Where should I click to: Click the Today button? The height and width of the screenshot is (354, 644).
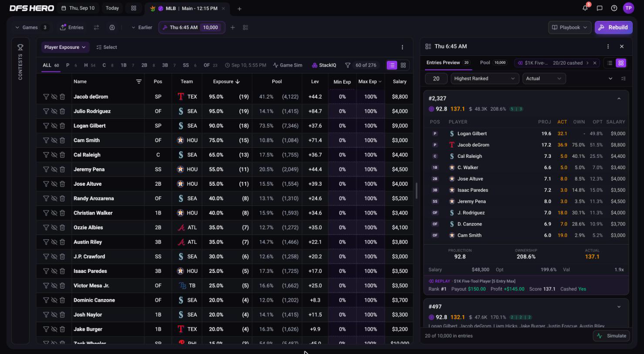(112, 8)
